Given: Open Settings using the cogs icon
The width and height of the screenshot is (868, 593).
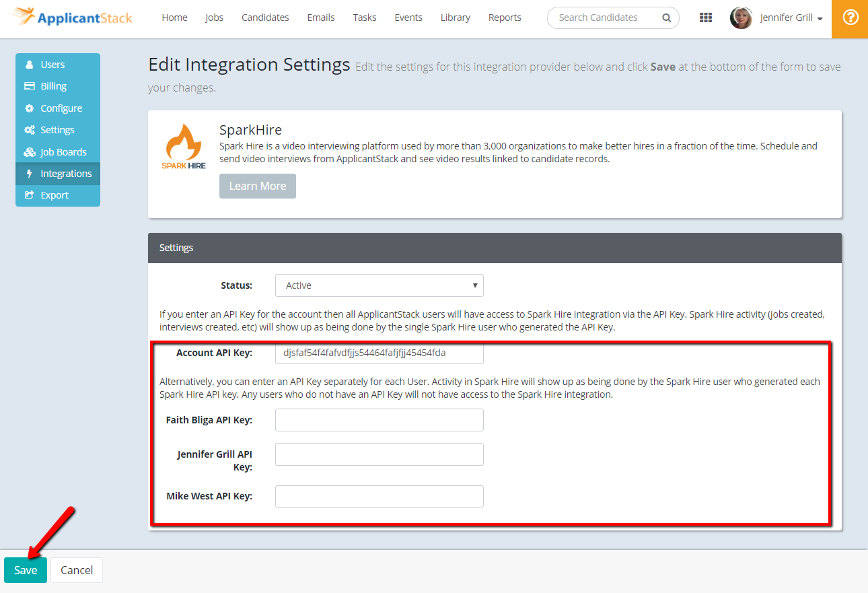Looking at the screenshot, I should point(28,129).
